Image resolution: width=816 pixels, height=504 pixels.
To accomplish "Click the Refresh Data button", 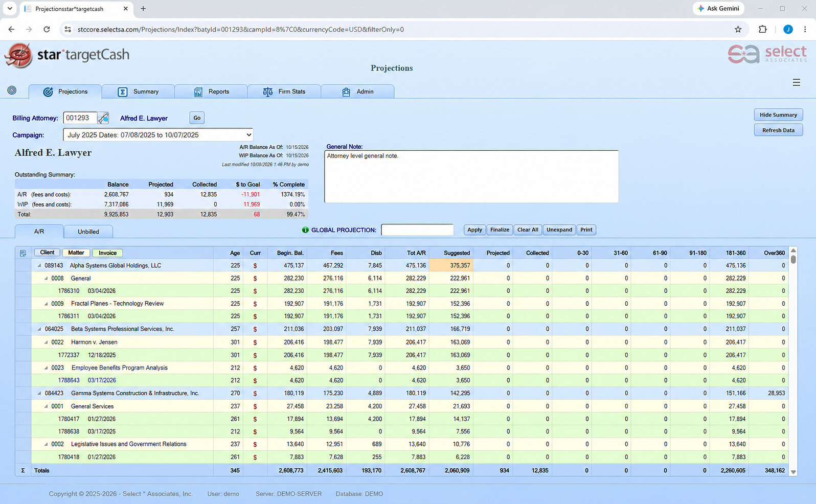I will 778,130.
